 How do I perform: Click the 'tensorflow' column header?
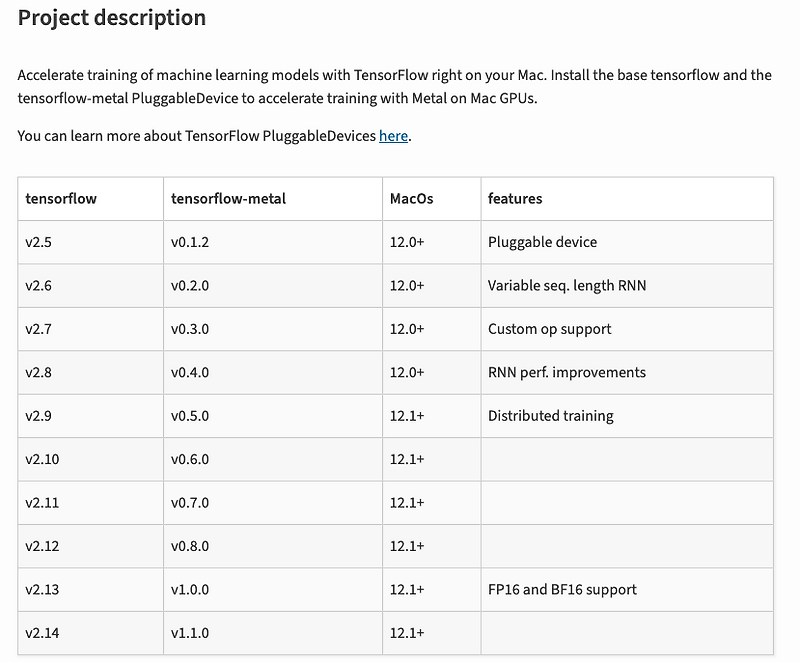[61, 199]
